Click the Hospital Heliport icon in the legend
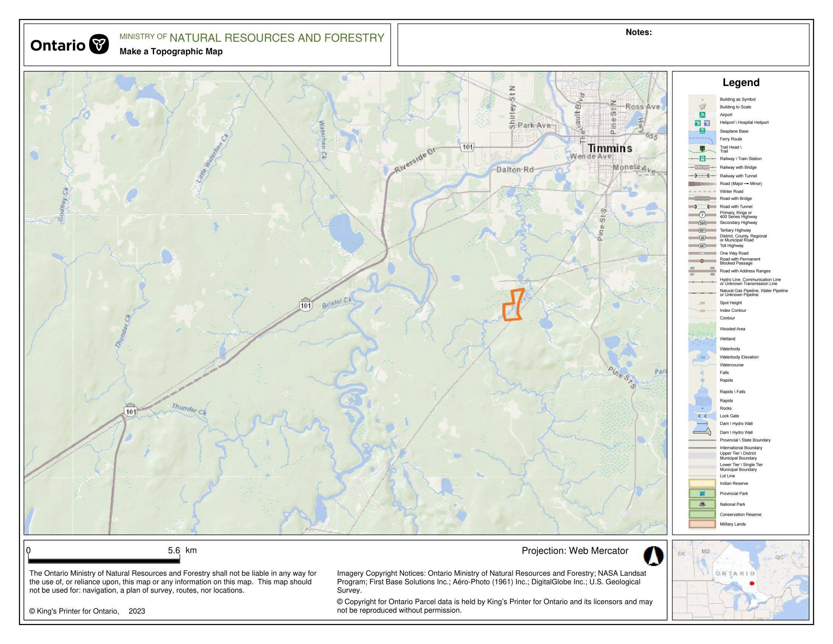The width and height of the screenshot is (833, 644). click(x=707, y=123)
